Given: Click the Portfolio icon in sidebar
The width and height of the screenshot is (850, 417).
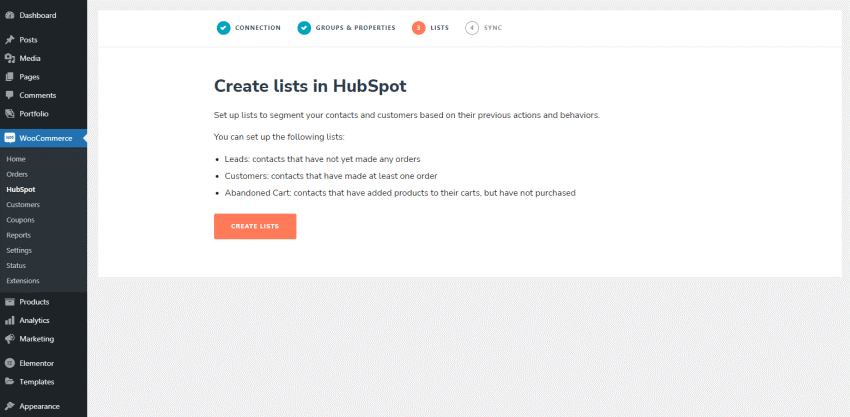Looking at the screenshot, I should pyautogui.click(x=9, y=114).
